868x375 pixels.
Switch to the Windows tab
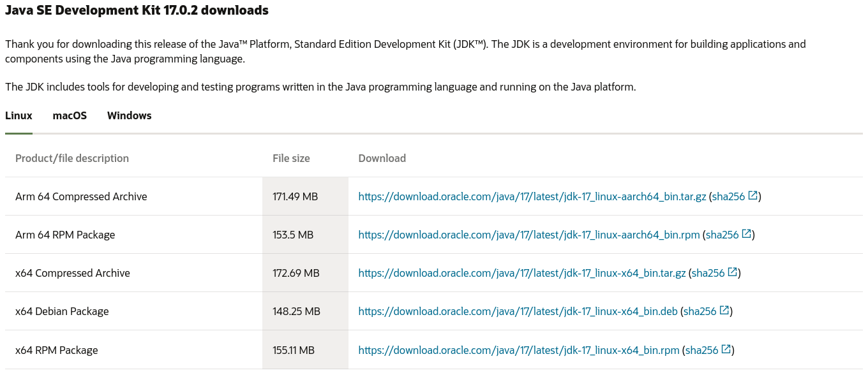(x=130, y=116)
